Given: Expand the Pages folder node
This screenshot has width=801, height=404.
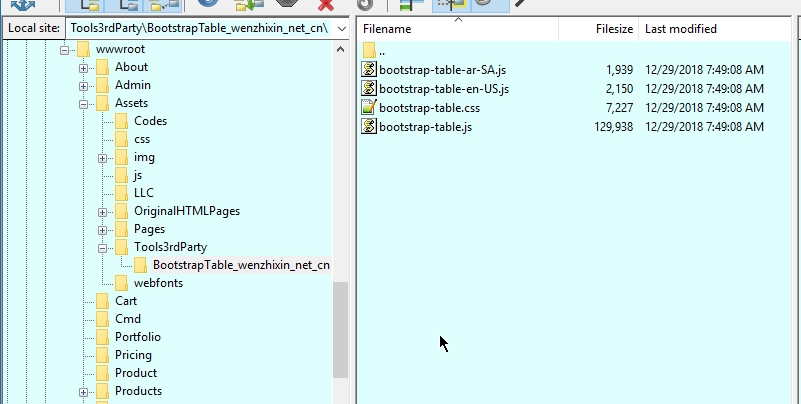Looking at the screenshot, I should (103, 230).
